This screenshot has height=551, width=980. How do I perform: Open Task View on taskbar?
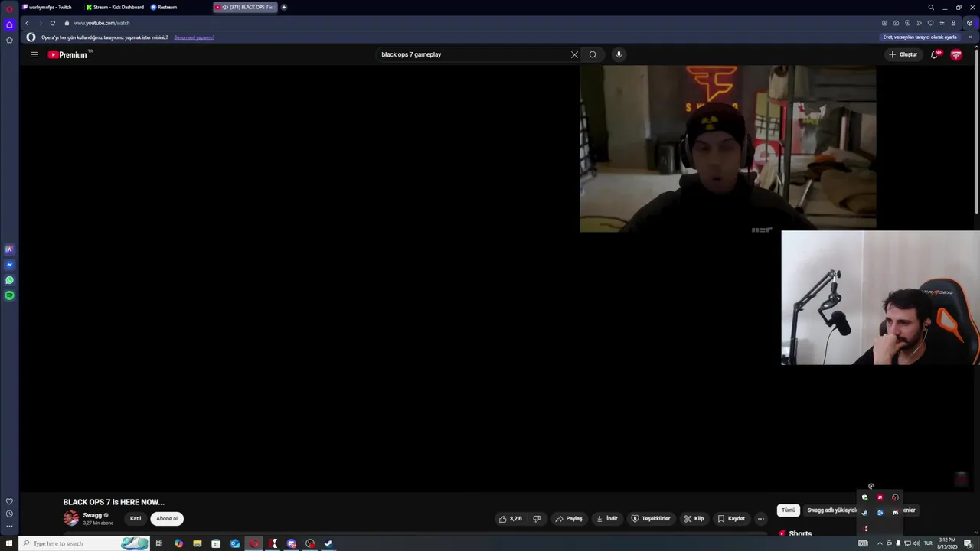pos(159,543)
